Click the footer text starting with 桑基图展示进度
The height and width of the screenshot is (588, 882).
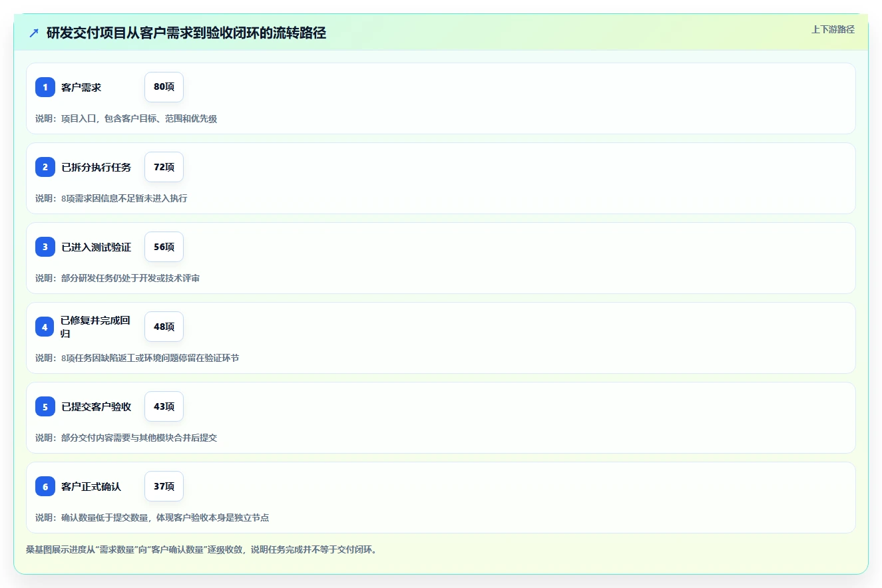click(201, 550)
